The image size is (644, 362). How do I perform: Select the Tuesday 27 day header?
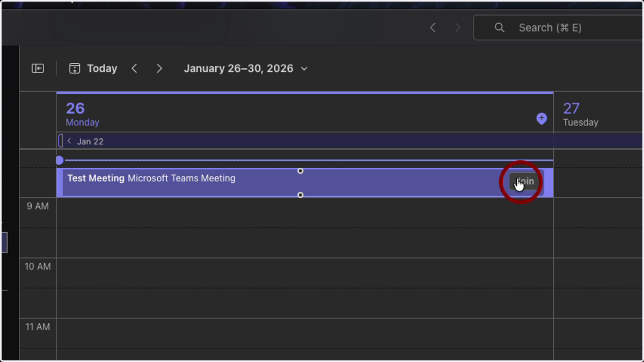(598, 113)
